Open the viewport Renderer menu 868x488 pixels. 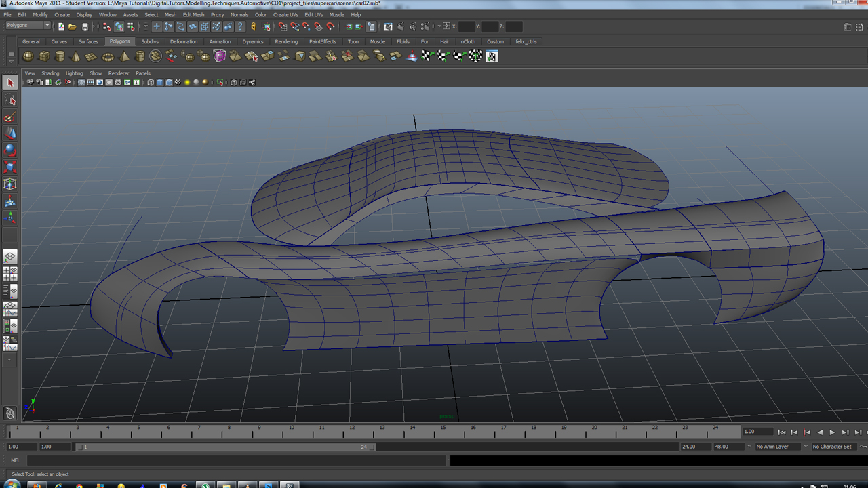(119, 73)
